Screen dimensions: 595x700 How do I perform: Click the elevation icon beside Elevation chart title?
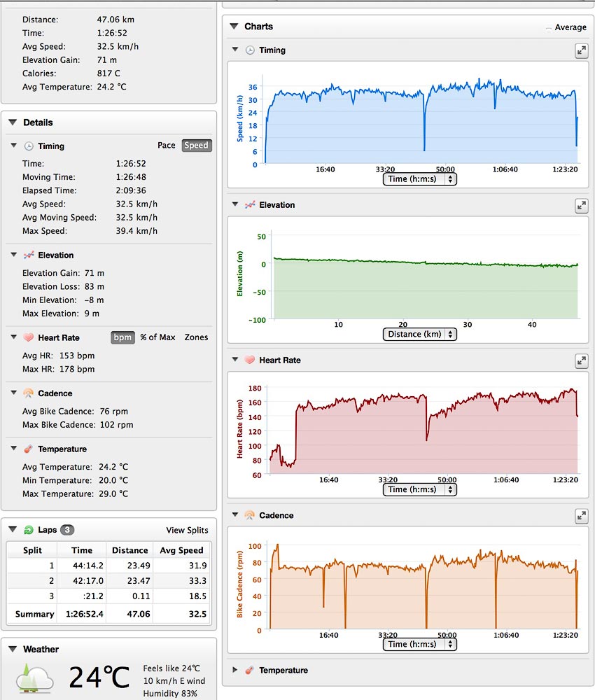[250, 205]
